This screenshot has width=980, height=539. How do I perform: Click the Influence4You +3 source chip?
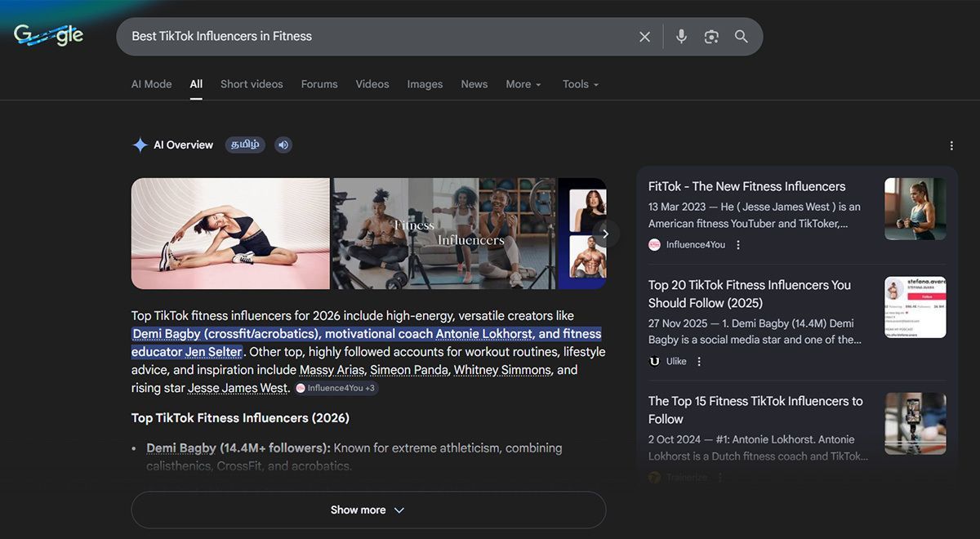click(x=336, y=389)
